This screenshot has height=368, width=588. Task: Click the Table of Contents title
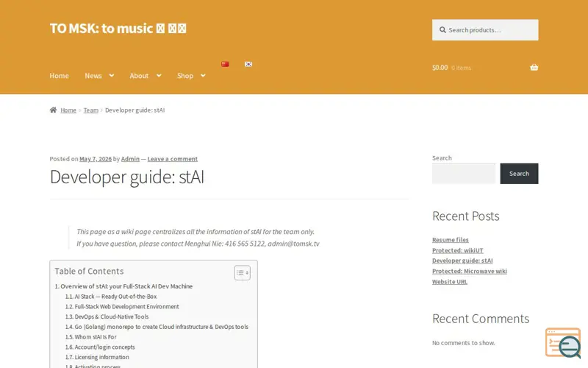[89, 271]
